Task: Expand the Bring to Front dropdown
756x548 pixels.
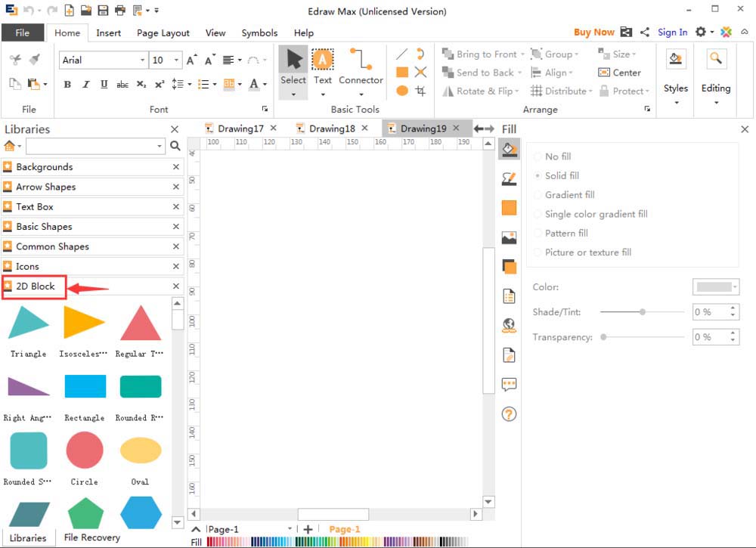Action: pyautogui.click(x=522, y=54)
